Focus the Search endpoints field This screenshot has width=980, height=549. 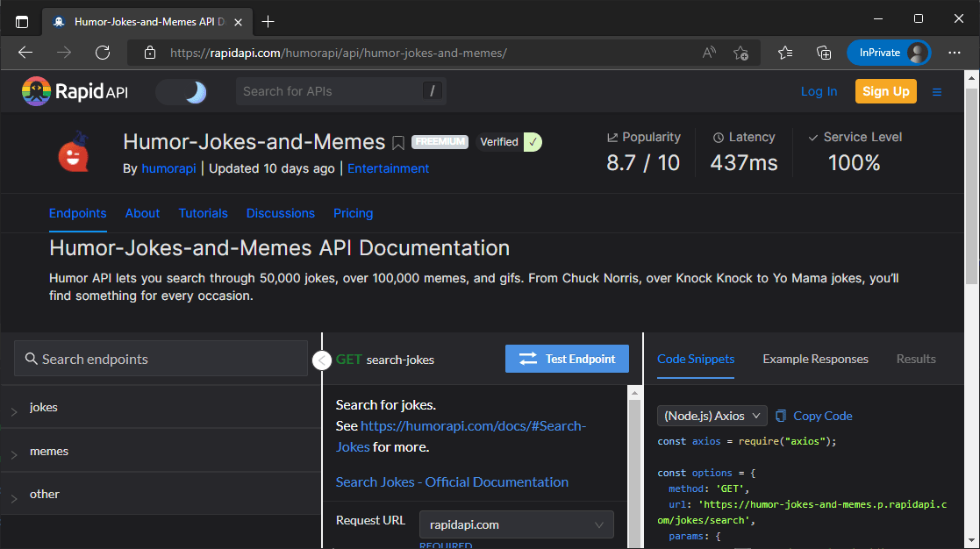click(161, 359)
